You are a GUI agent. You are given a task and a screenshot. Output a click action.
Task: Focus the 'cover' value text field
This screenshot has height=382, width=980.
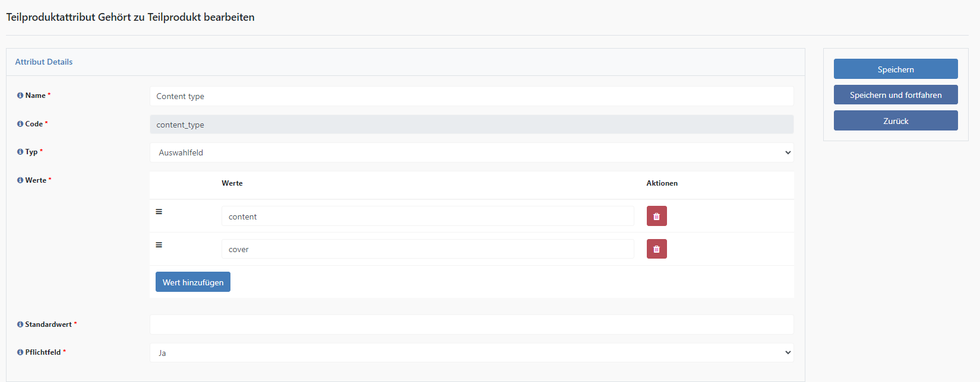click(427, 249)
